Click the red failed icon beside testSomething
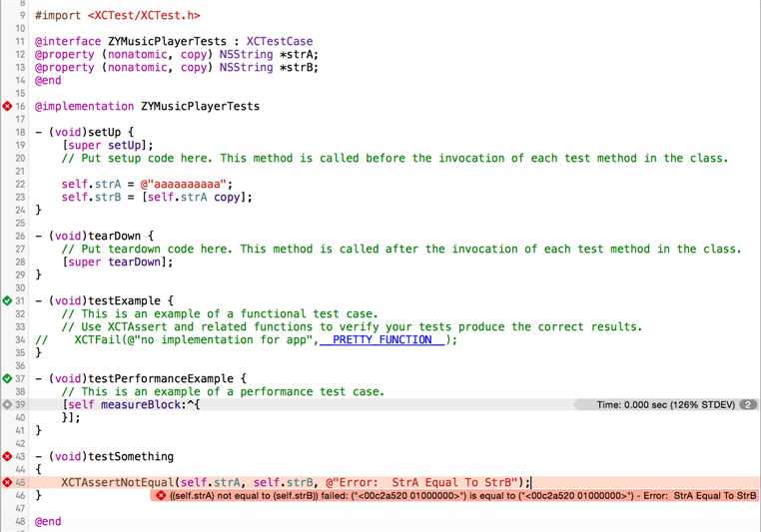Viewport: 761px width, 532px height. coord(7,456)
